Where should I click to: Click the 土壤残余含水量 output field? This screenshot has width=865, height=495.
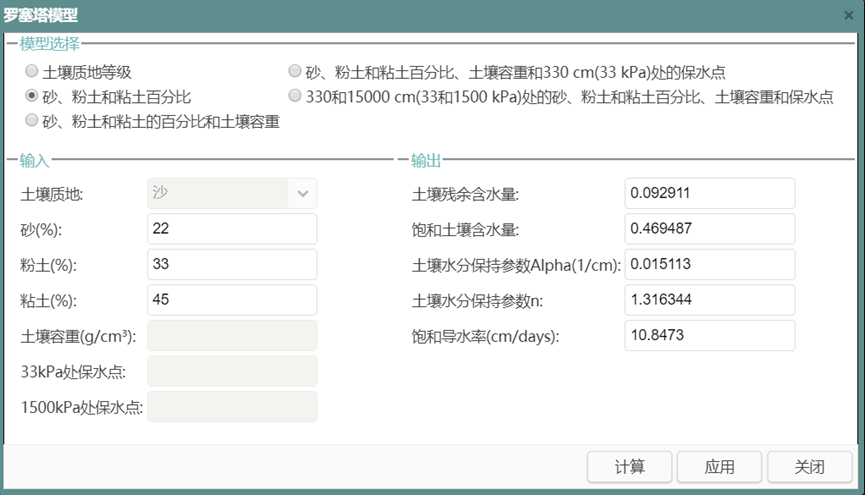tap(708, 193)
